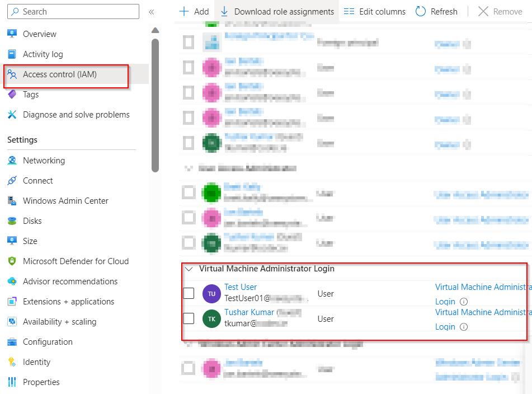Open Diagnose and solve problems icon
532x394 pixels.
pos(12,115)
